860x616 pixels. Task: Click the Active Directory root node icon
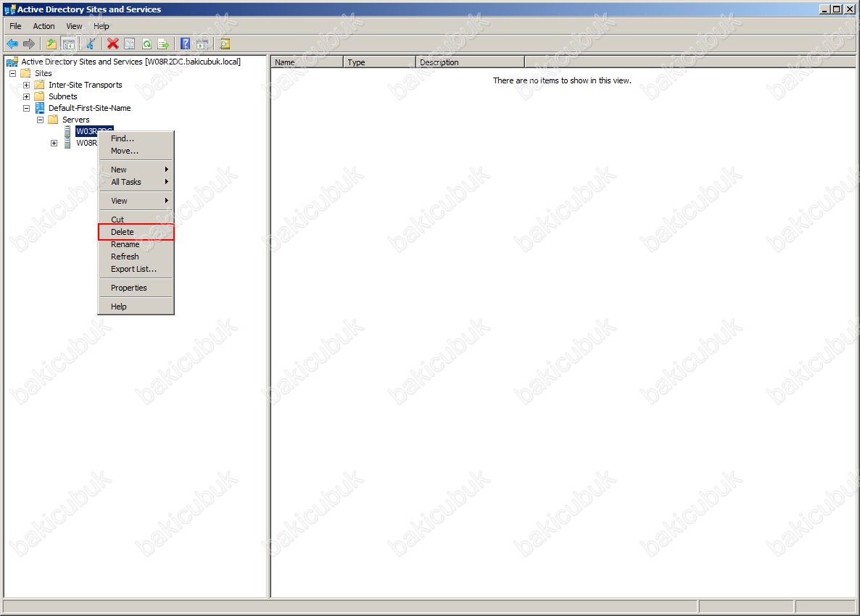click(12, 62)
